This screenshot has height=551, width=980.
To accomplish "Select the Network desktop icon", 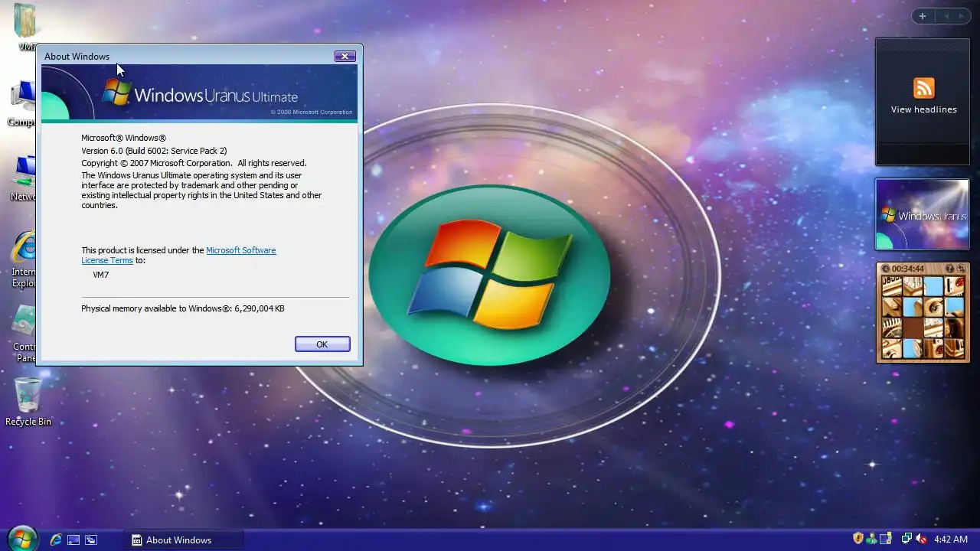I will [24, 178].
